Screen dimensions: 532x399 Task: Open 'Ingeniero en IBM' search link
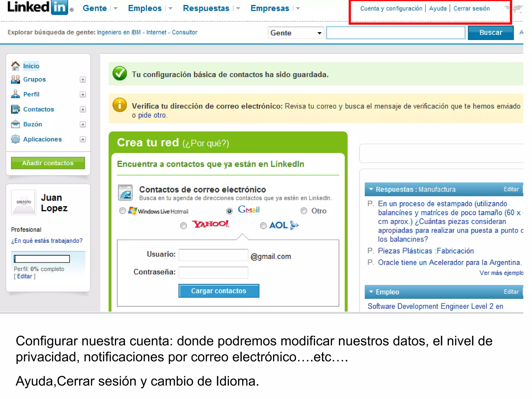click(119, 32)
